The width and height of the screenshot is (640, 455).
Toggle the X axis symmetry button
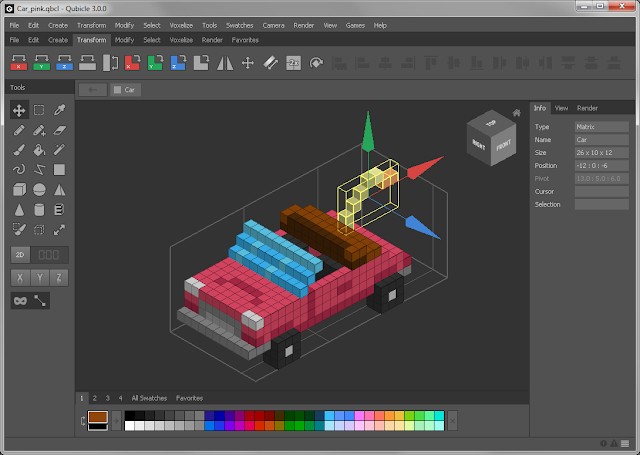point(20,278)
